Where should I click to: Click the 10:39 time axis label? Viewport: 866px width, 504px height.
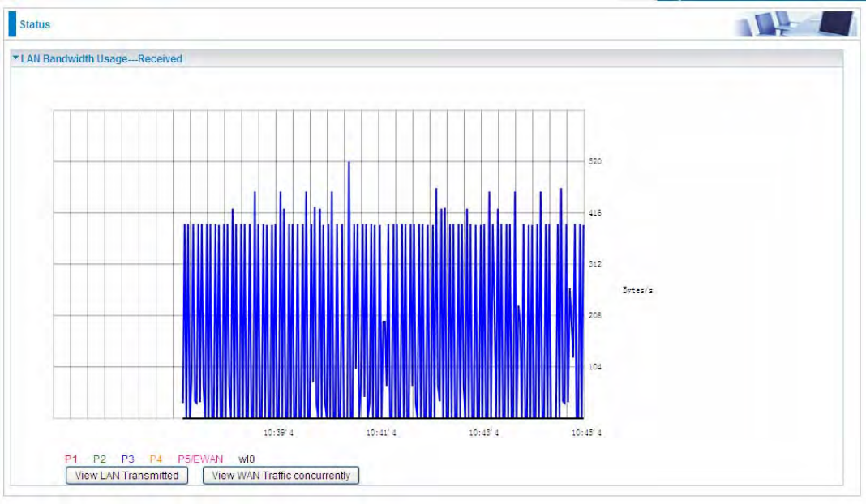278,433
